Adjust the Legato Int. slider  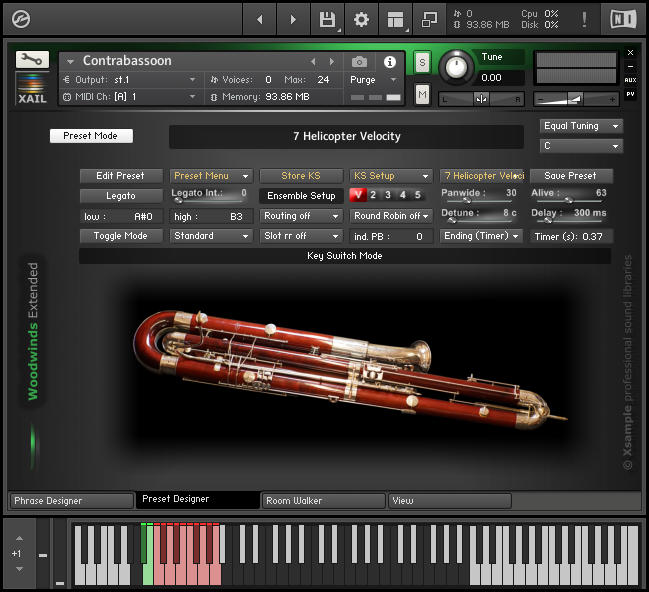[x=209, y=201]
